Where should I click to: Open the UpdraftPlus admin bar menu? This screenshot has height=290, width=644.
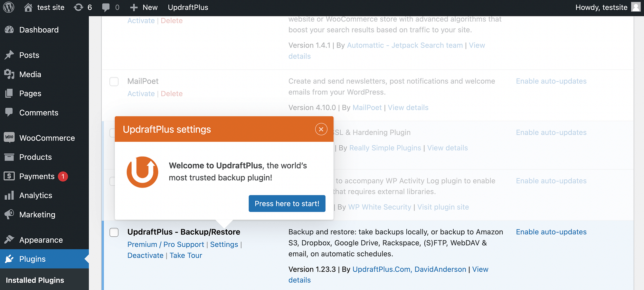pos(188,7)
